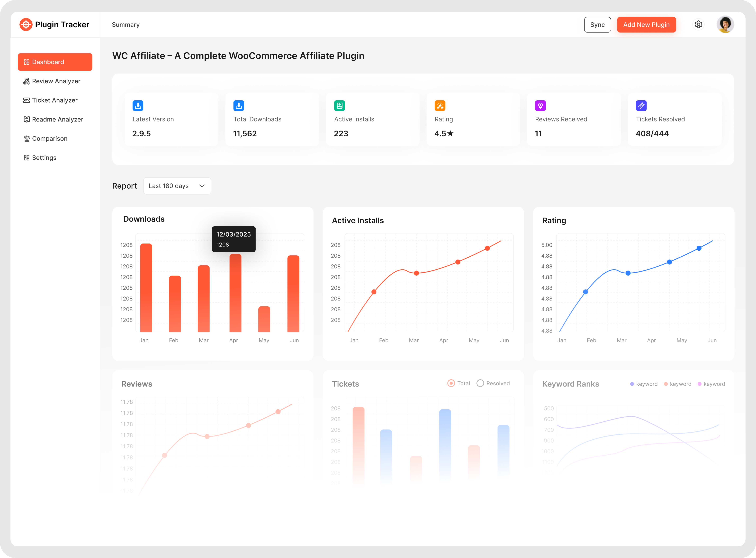
Task: Open the Comparison sidebar item
Action: tap(49, 139)
